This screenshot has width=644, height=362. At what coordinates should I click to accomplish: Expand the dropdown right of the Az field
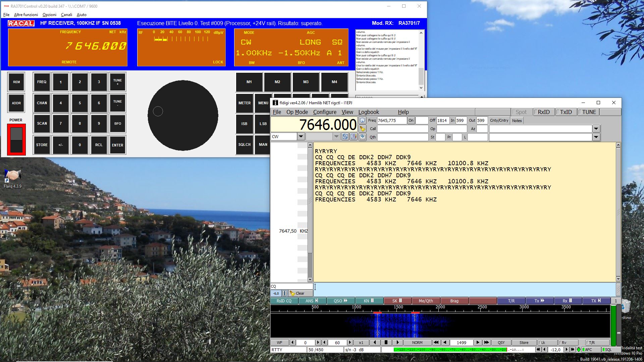596,129
